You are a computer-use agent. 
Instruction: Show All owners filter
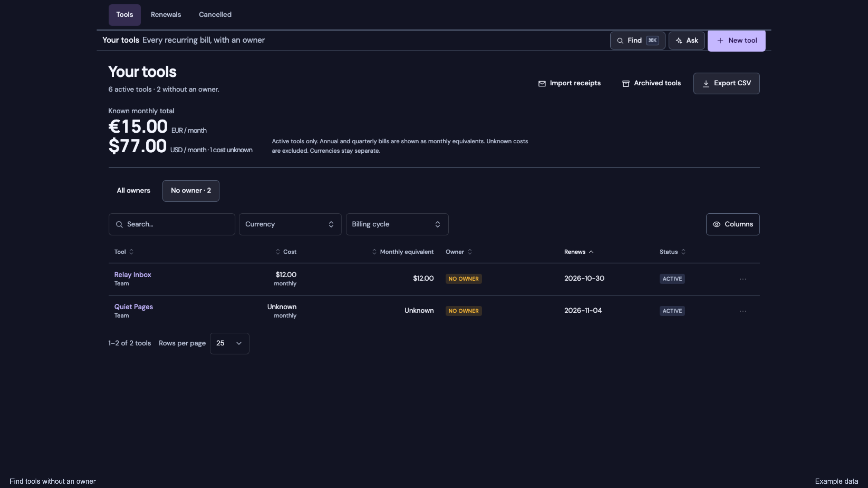pyautogui.click(x=133, y=191)
